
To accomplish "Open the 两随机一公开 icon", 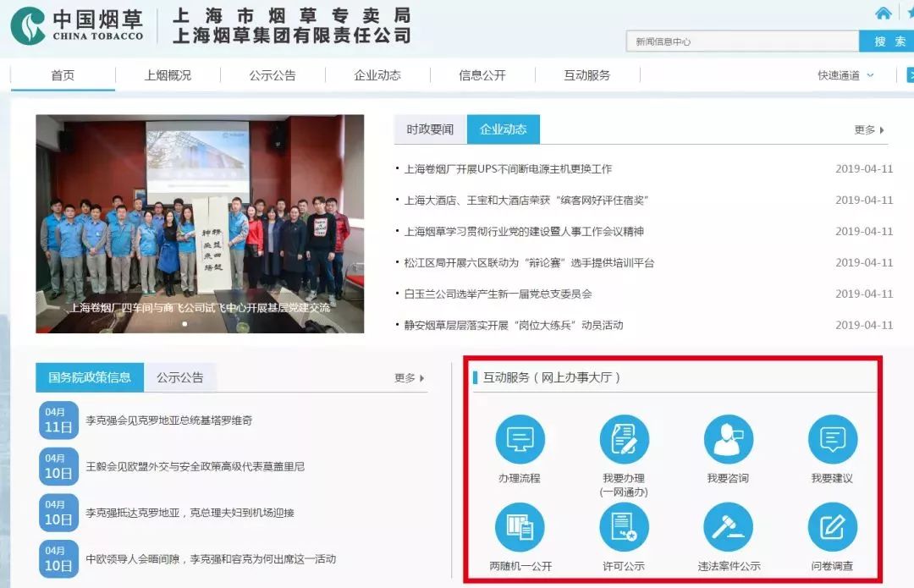I will 519,529.
